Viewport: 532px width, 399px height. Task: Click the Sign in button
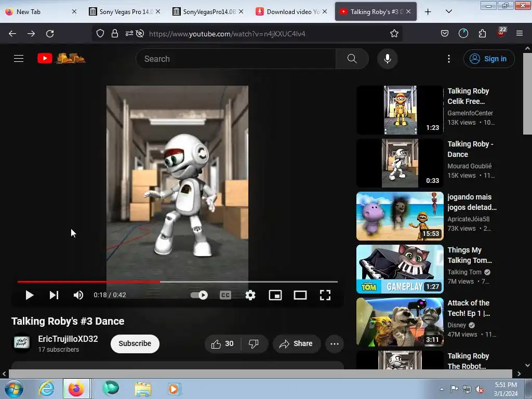click(x=489, y=59)
